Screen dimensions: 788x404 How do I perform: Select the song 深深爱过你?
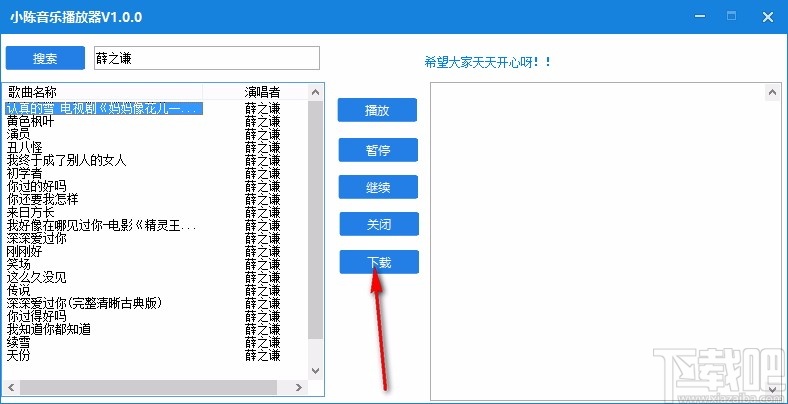pyautogui.click(x=36, y=239)
